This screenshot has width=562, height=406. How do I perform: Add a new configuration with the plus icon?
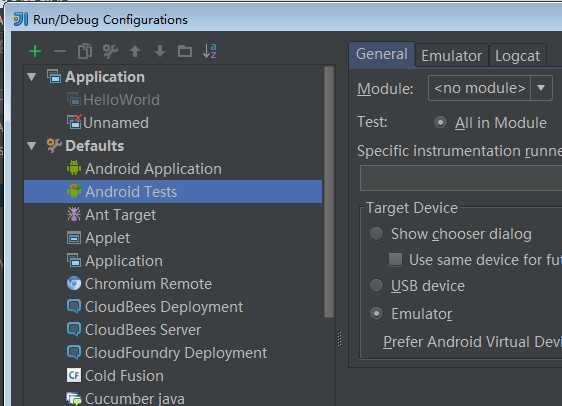(x=35, y=51)
